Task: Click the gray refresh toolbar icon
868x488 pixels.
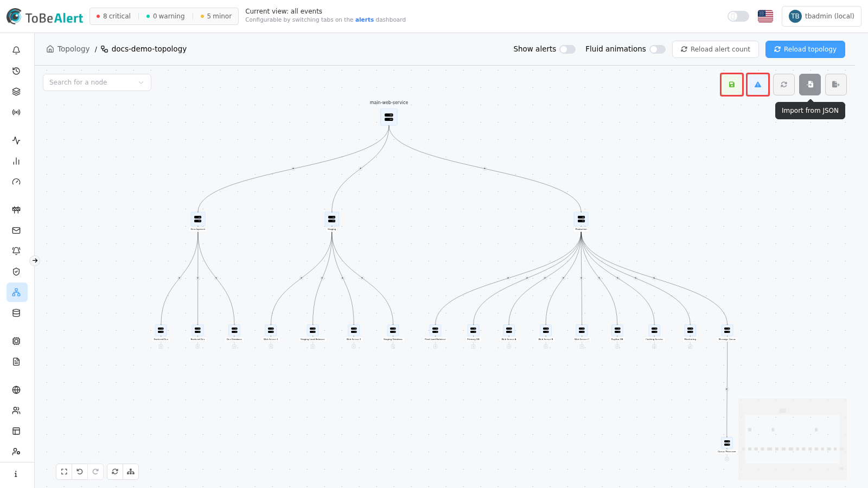Action: point(784,85)
